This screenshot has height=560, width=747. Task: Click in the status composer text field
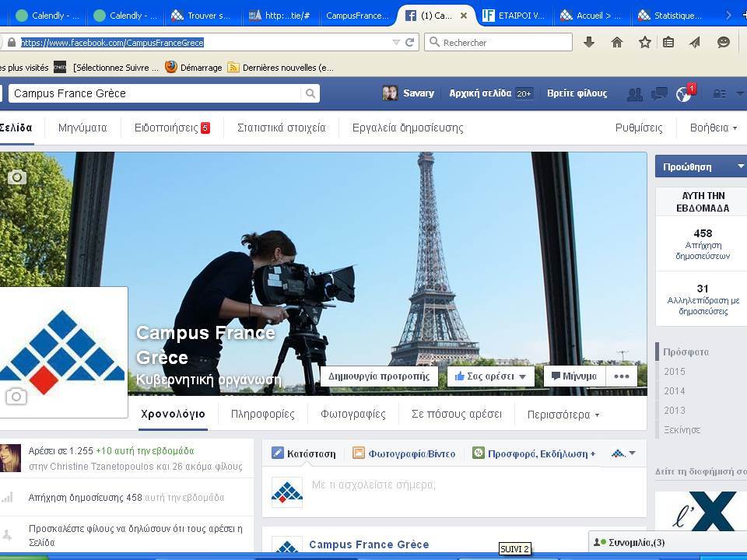476,492
